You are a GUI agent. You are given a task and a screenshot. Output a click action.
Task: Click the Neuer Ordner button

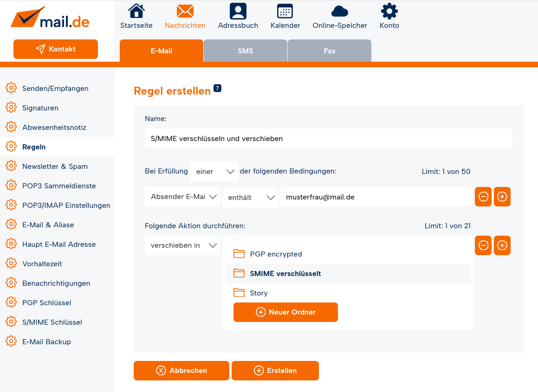coord(285,312)
